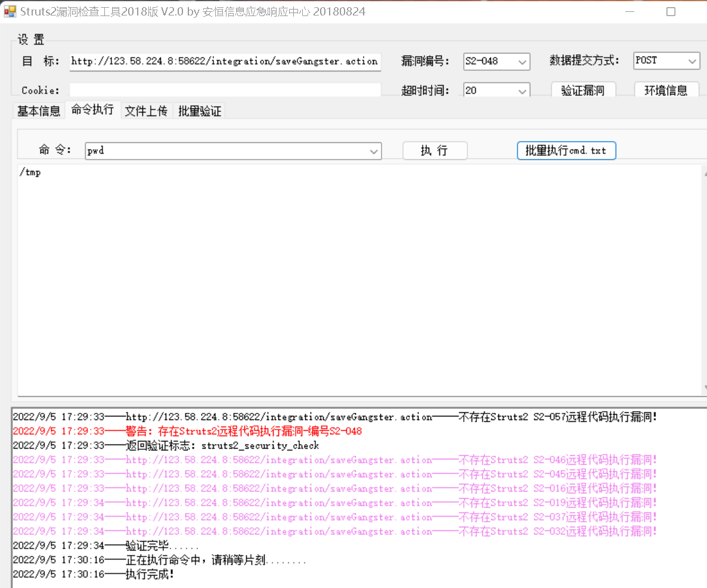Screen dimensions: 707x588
Task: Select the S2-045 log entry
Action: click(x=334, y=474)
